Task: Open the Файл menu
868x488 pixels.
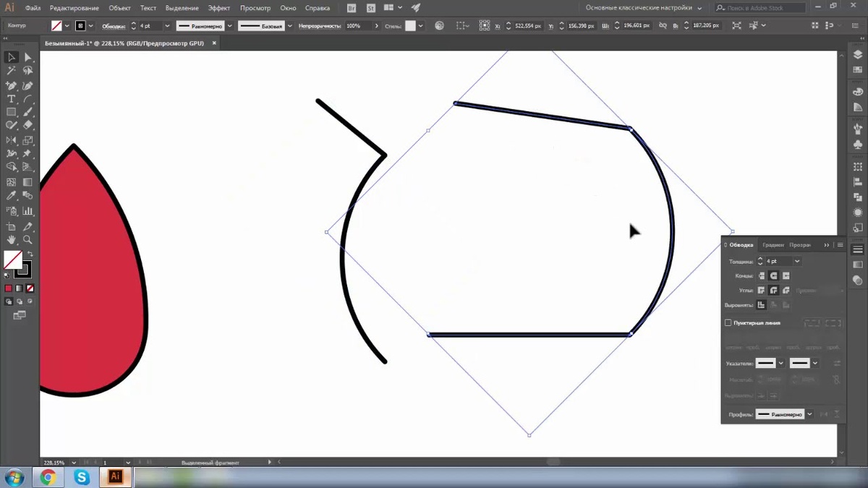Action: click(x=33, y=8)
